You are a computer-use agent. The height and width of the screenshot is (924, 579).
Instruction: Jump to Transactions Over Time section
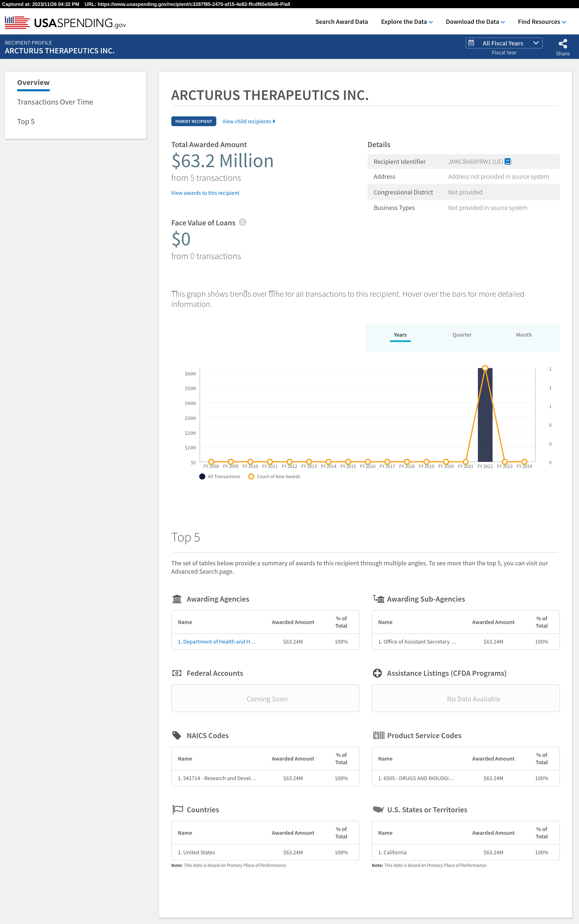coord(55,102)
